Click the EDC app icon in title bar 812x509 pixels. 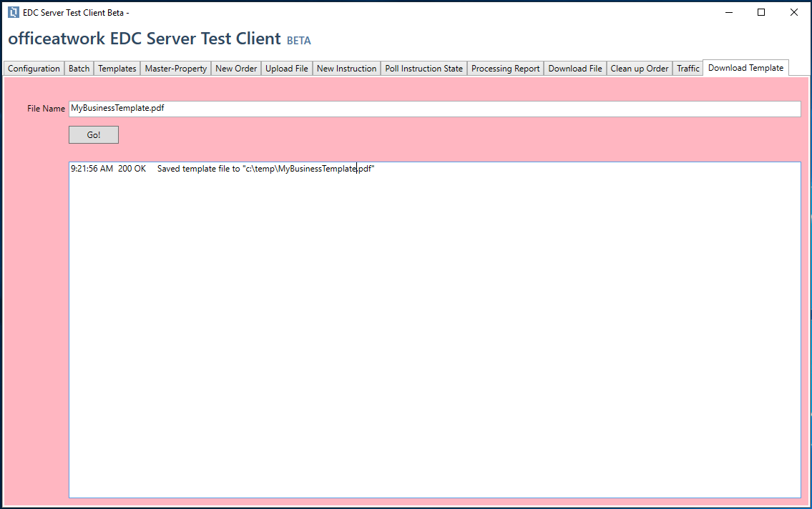[x=14, y=12]
